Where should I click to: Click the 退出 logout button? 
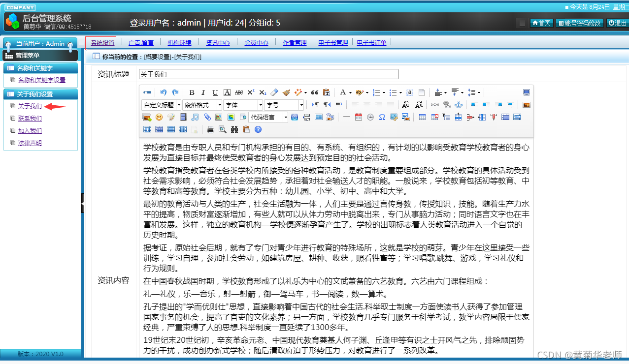(618, 23)
